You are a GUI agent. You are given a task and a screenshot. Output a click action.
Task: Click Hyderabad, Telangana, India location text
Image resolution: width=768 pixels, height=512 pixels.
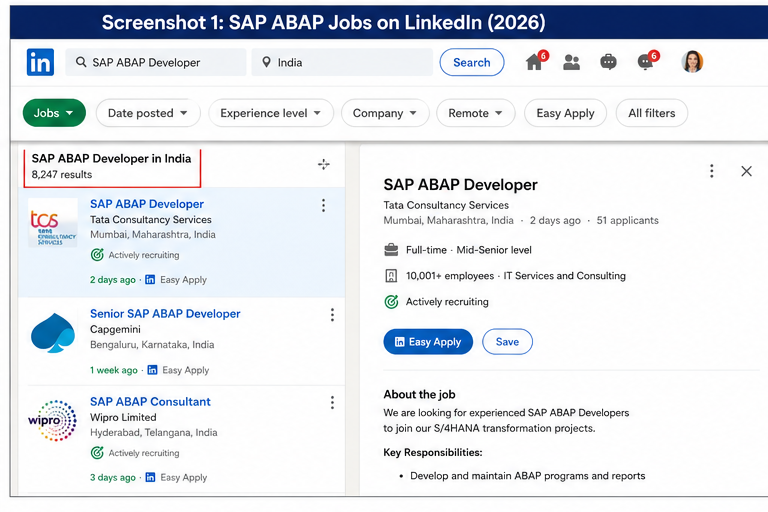pos(153,433)
